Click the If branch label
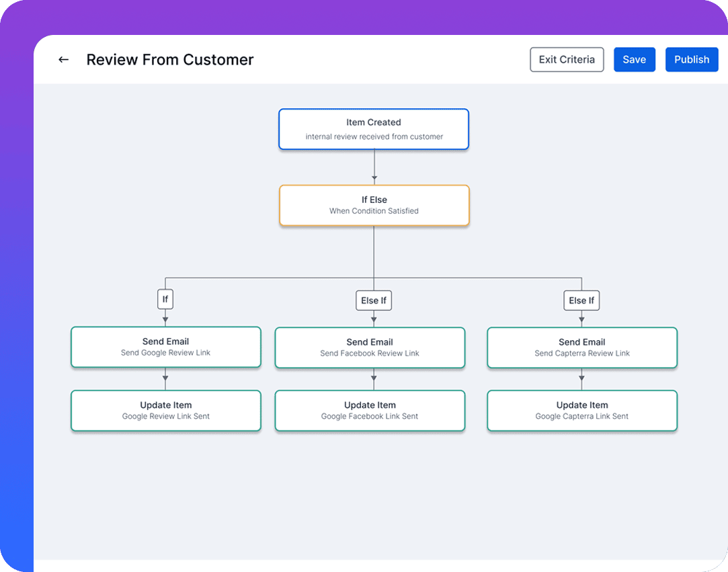Image resolution: width=728 pixels, height=572 pixels. (x=165, y=299)
